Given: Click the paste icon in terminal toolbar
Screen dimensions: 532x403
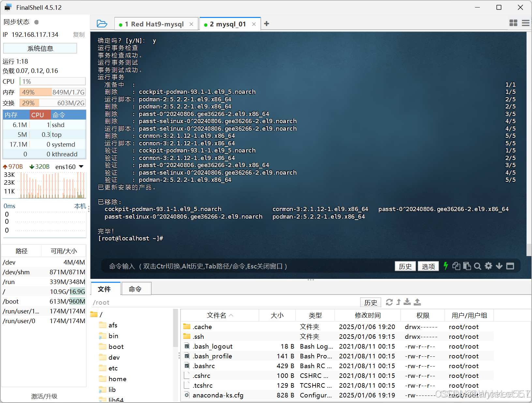Looking at the screenshot, I should 467,266.
